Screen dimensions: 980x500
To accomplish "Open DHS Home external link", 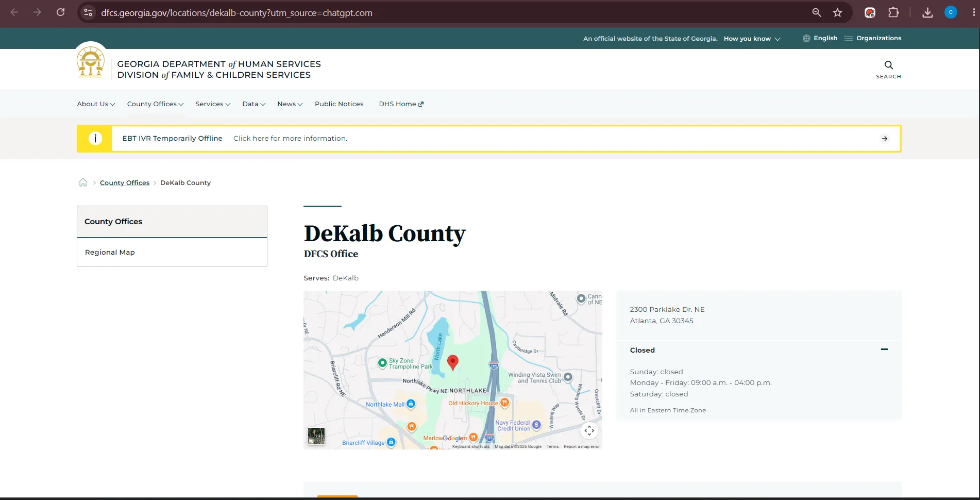I will [x=401, y=104].
